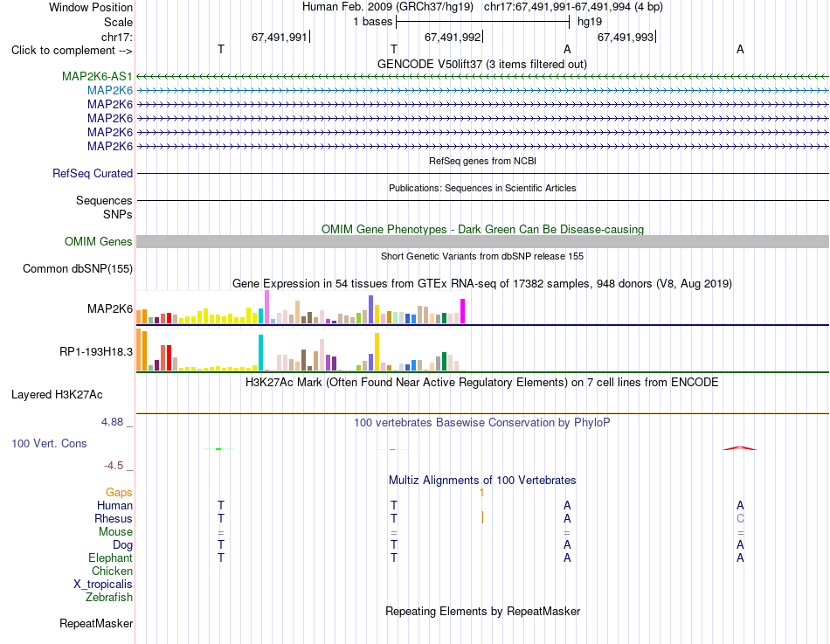
Task: Click the Scale track label
Action: (118, 22)
